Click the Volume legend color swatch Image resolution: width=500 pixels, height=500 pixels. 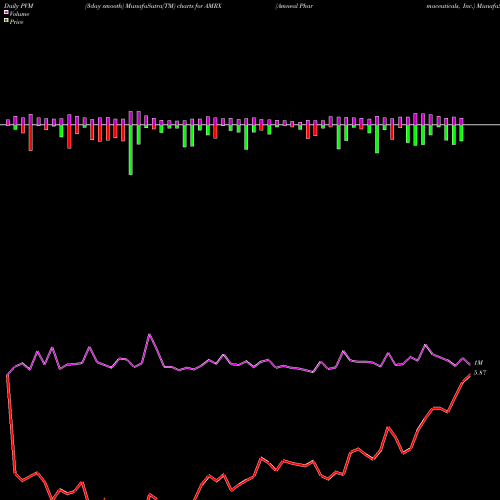pyautogui.click(x=6, y=12)
